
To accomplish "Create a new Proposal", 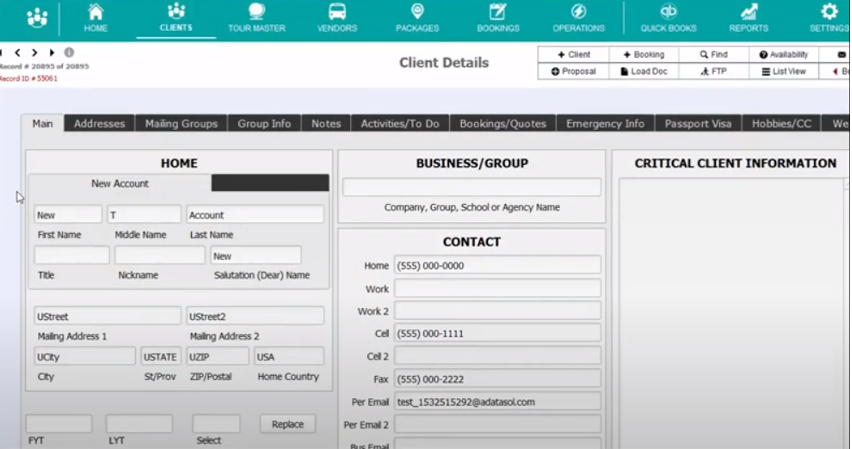I will click(x=574, y=71).
